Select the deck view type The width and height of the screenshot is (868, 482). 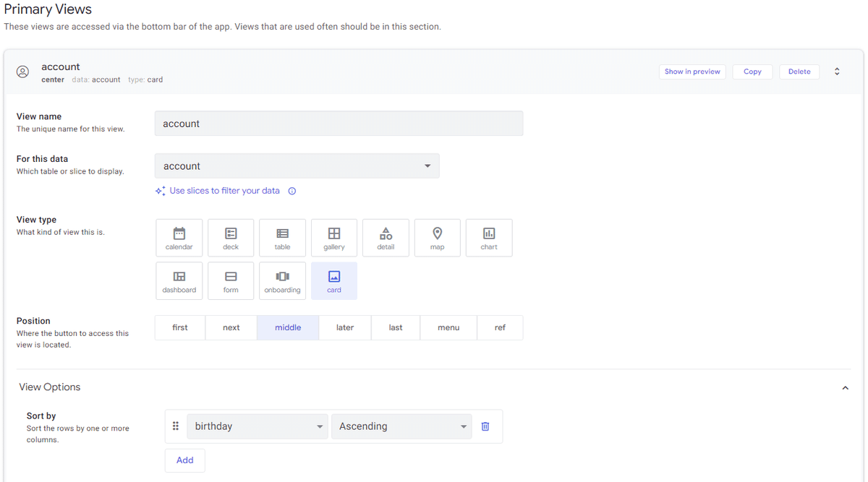pos(231,238)
